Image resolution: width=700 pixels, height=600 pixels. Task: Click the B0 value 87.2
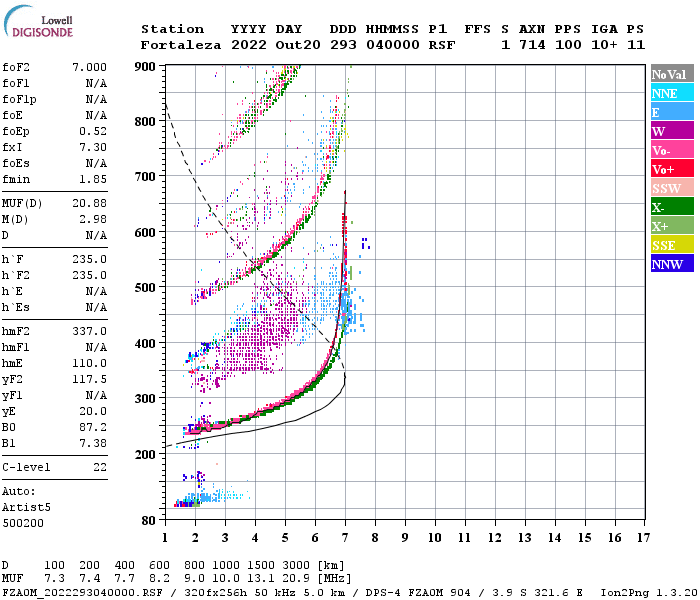(x=93, y=428)
